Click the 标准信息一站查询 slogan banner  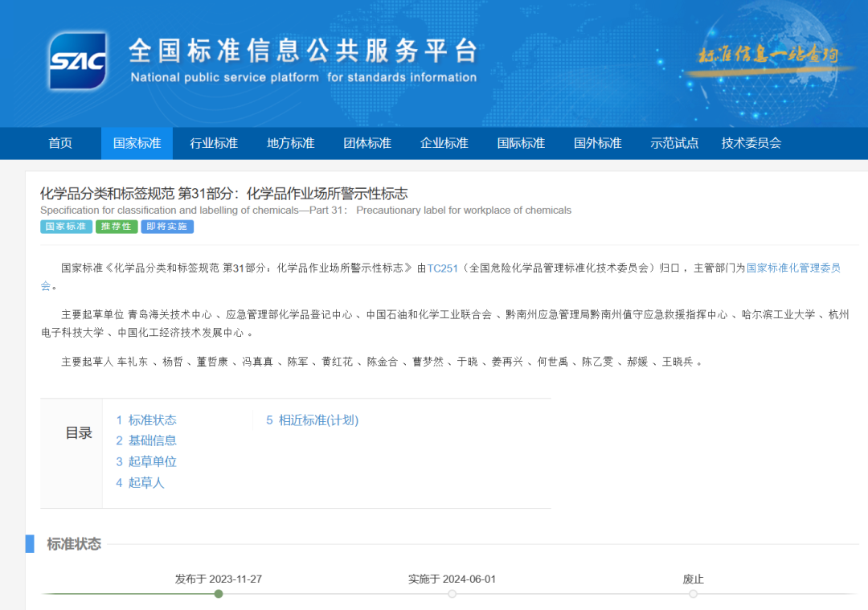[768, 56]
